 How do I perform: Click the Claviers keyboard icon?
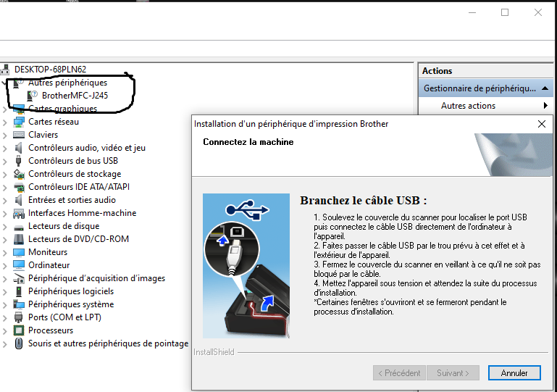pyautogui.click(x=19, y=135)
